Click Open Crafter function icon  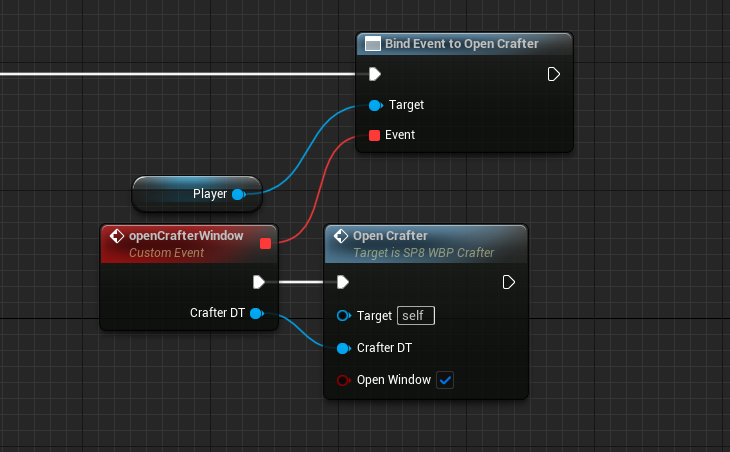pos(341,236)
